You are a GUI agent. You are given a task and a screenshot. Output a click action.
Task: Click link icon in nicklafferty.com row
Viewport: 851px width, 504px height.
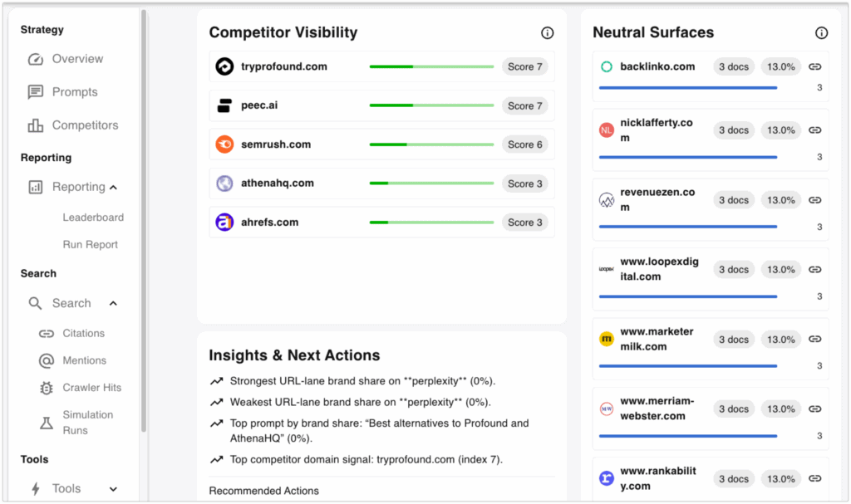pos(814,130)
